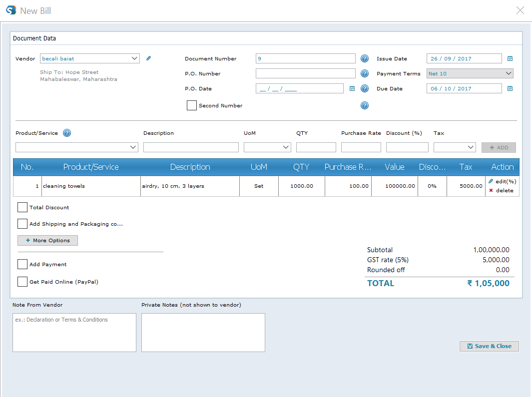
Task: Click help icon beside Product/Service label
Action: pyautogui.click(x=67, y=133)
